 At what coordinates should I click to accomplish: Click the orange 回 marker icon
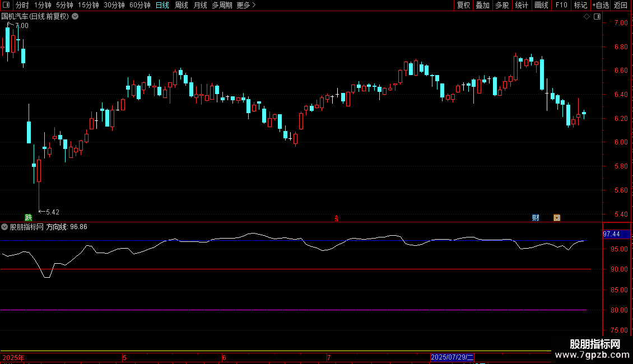(557, 218)
